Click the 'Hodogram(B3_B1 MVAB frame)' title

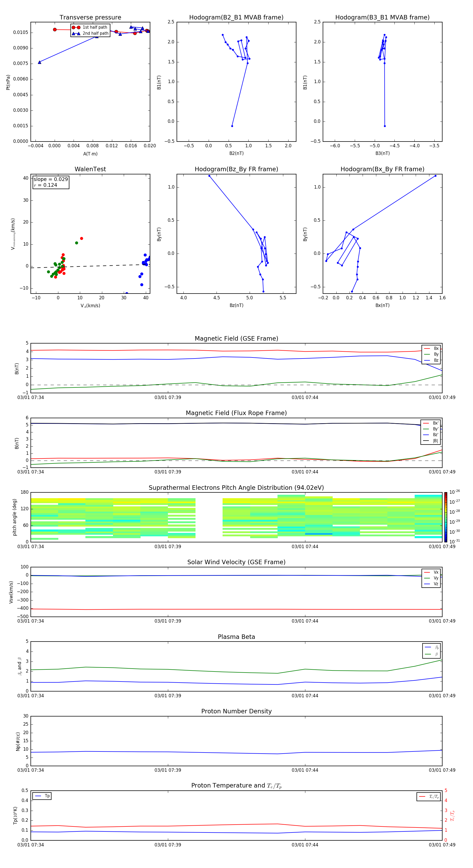click(x=382, y=17)
